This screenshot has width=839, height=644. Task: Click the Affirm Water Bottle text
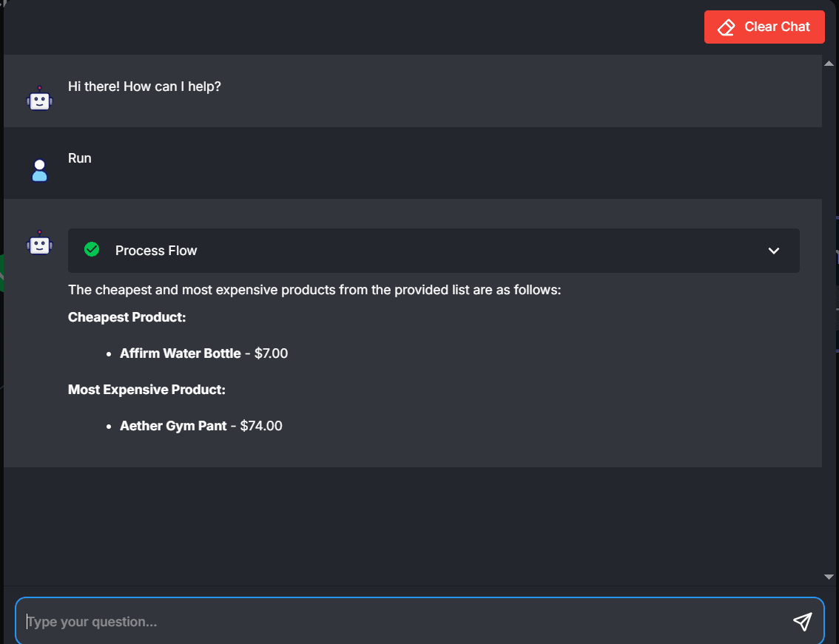pos(181,353)
